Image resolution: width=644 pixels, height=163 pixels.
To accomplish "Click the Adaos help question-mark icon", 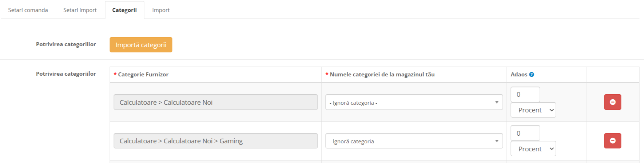I will 532,75.
